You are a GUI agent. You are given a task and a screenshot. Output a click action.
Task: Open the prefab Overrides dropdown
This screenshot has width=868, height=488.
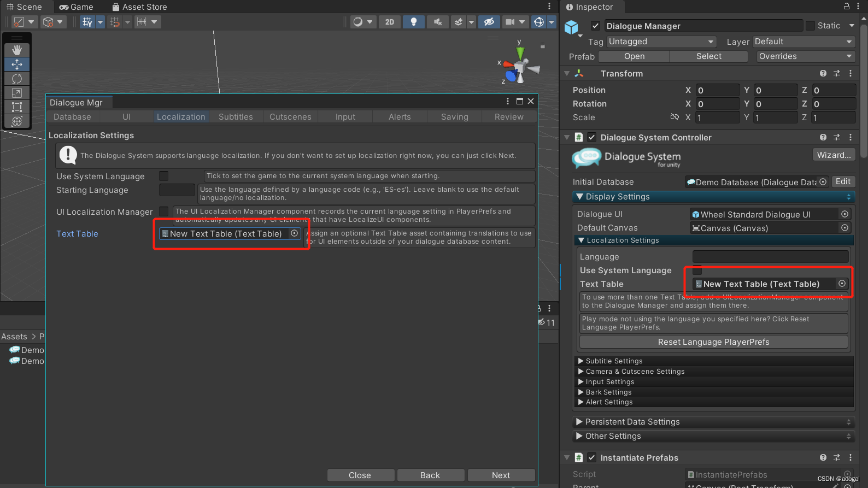806,56
